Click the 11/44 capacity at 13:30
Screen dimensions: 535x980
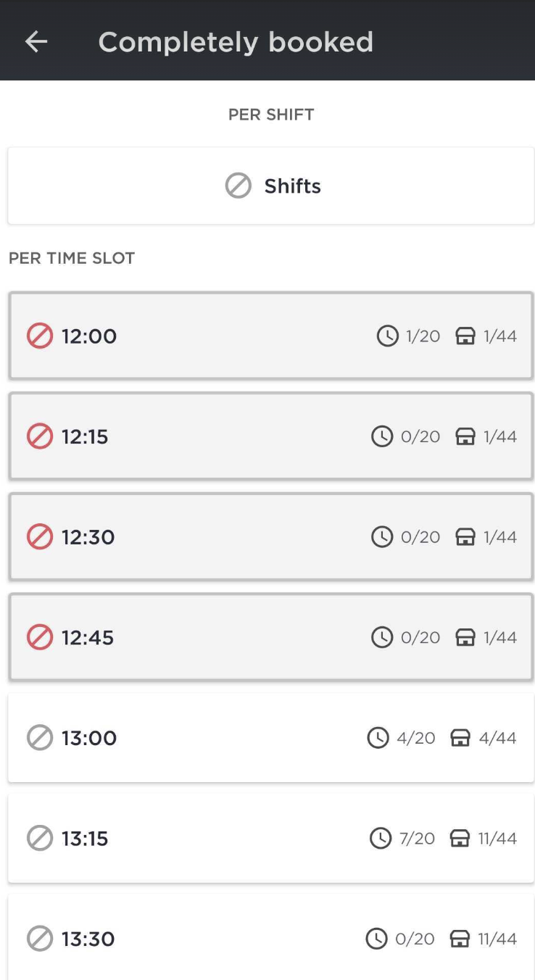click(497, 939)
